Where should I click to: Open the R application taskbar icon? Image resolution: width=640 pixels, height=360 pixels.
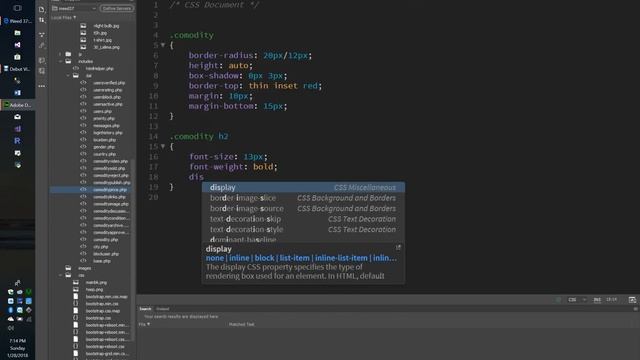click(x=17, y=141)
